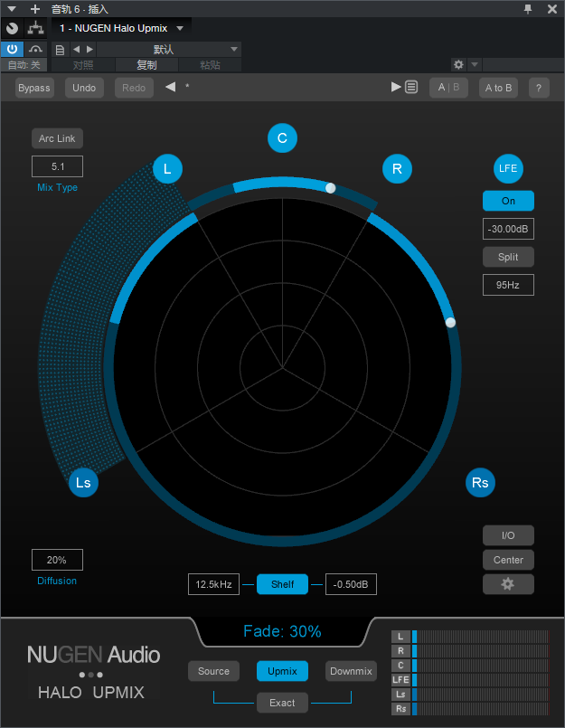
Task: Click the C center speaker node
Action: (282, 137)
